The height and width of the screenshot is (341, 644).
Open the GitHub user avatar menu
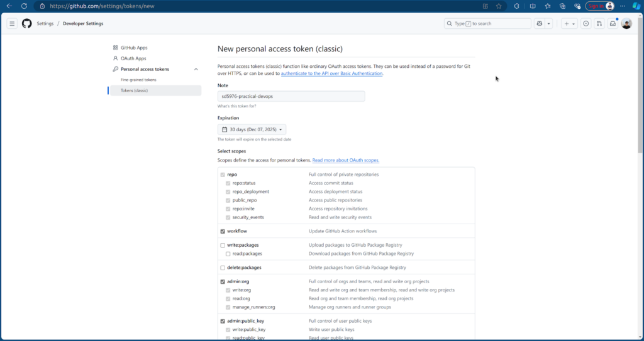point(626,24)
